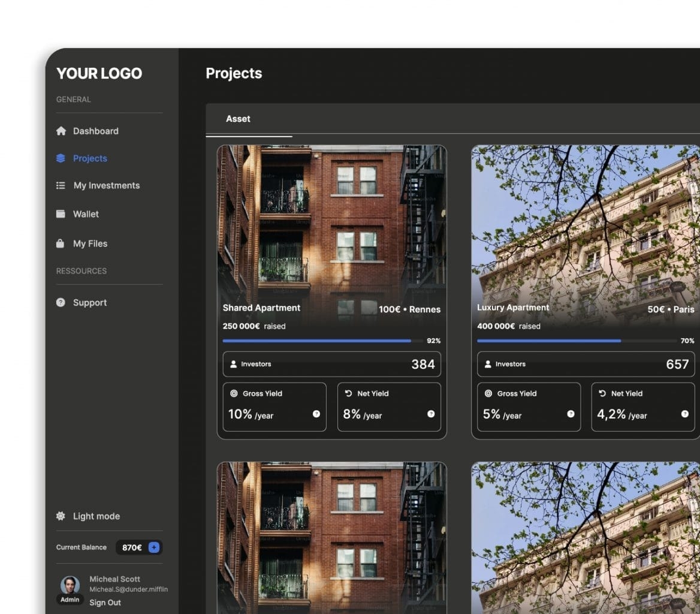
Task: Click the Current Balance label
Action: click(x=82, y=547)
